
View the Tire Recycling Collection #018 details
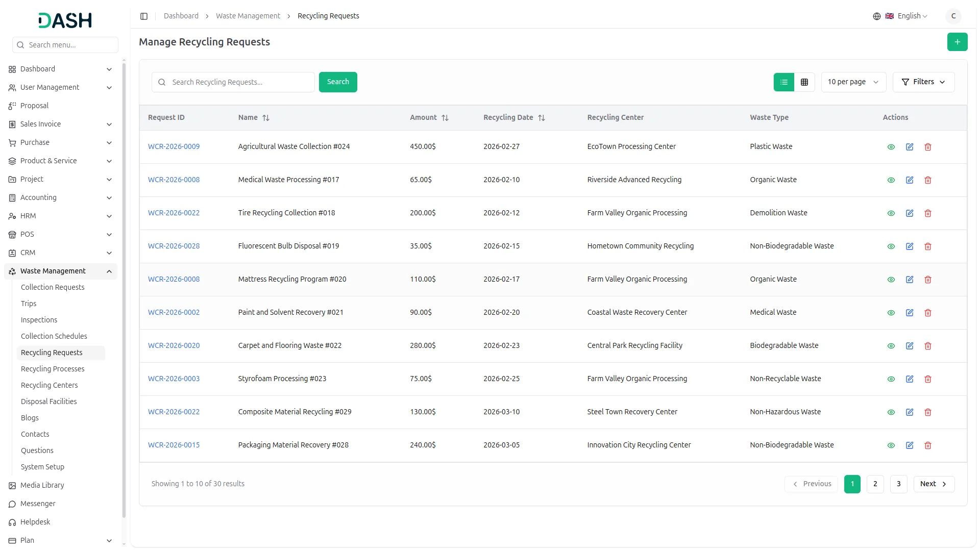891,213
